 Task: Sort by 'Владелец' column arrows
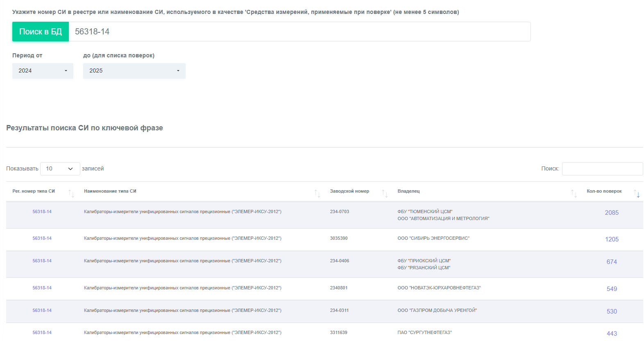(x=574, y=193)
